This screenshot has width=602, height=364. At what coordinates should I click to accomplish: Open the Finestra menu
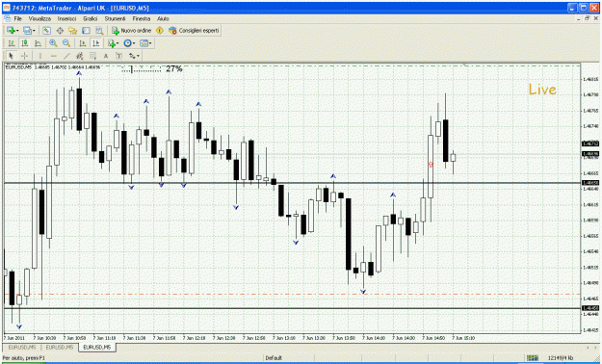point(142,18)
